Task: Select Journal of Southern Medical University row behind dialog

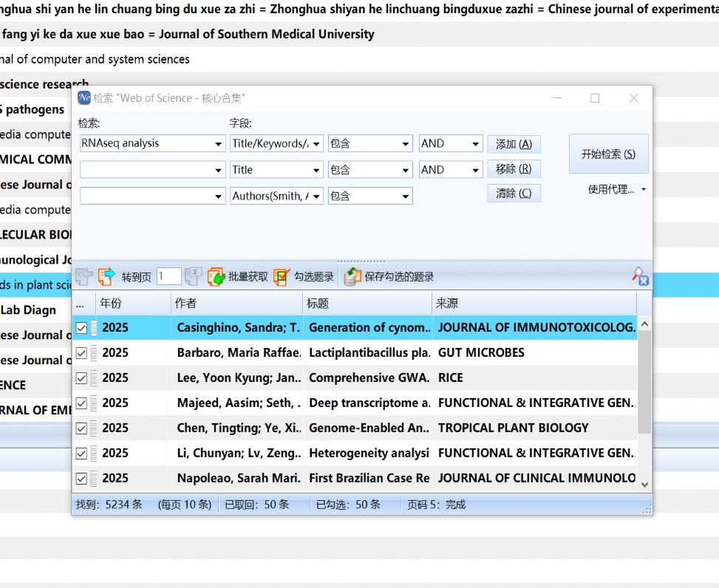Action: (359, 35)
